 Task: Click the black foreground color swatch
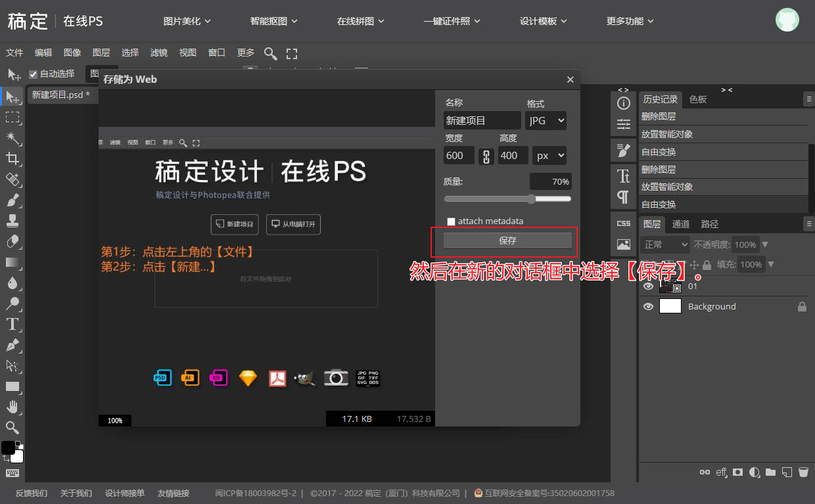pyautogui.click(x=7, y=447)
